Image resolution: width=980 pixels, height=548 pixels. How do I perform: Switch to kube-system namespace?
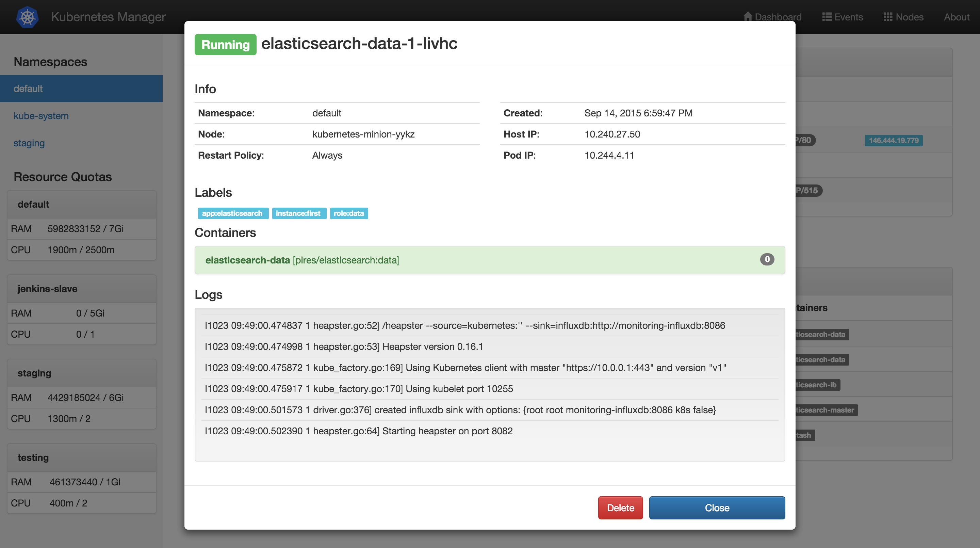click(x=41, y=116)
